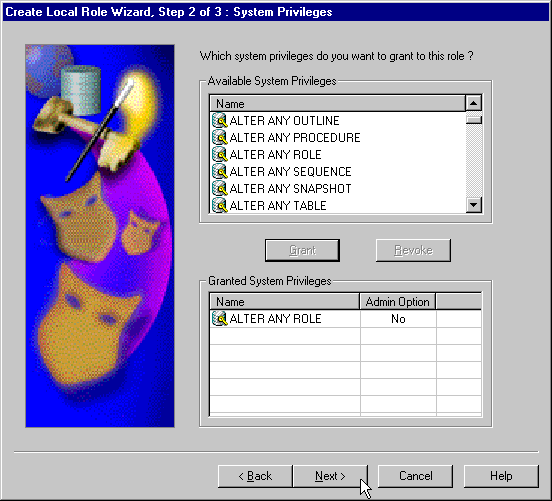
Task: Click the ALTER ANY SEQUENCE privilege icon
Action: 220,171
